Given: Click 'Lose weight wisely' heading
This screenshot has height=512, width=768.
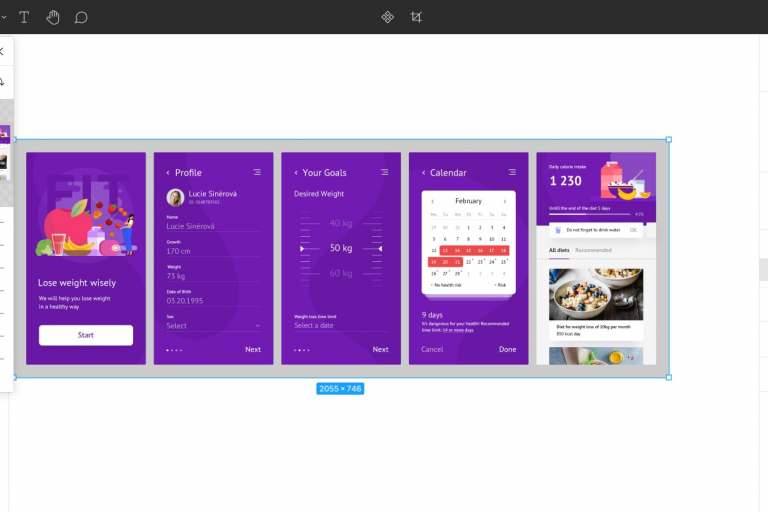Looking at the screenshot, I should tap(77, 283).
